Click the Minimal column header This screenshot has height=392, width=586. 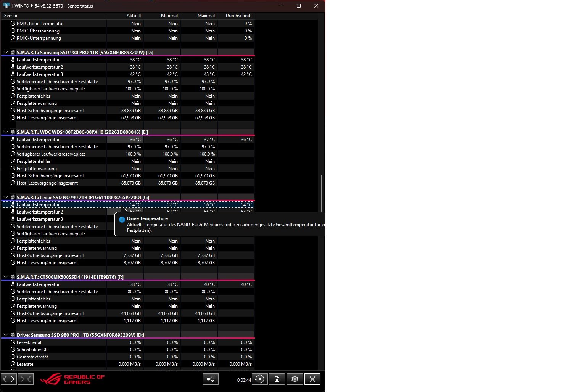pos(162,16)
